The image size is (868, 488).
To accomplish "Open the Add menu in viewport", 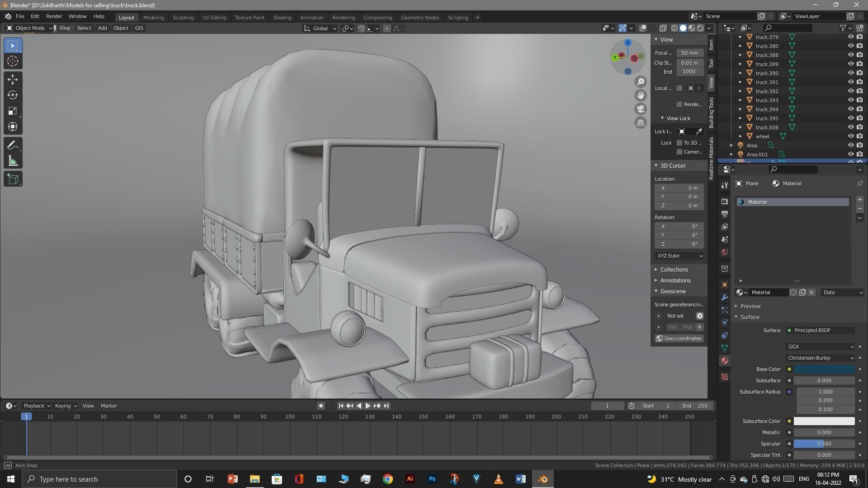I will tap(102, 28).
